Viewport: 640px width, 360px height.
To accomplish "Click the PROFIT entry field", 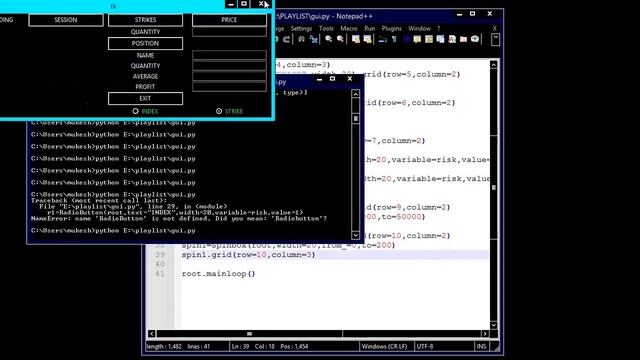I will point(229,87).
